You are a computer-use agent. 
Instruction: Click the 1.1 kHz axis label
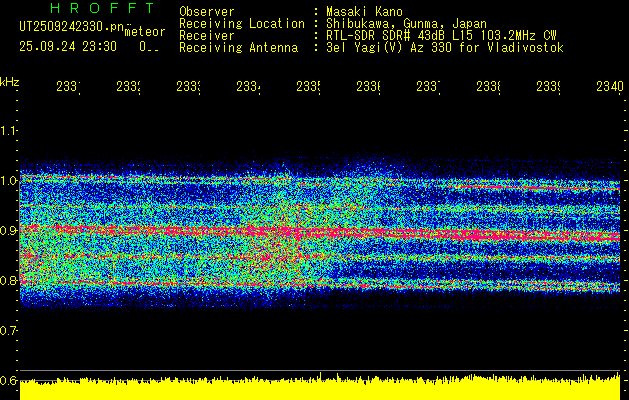pos(8,131)
